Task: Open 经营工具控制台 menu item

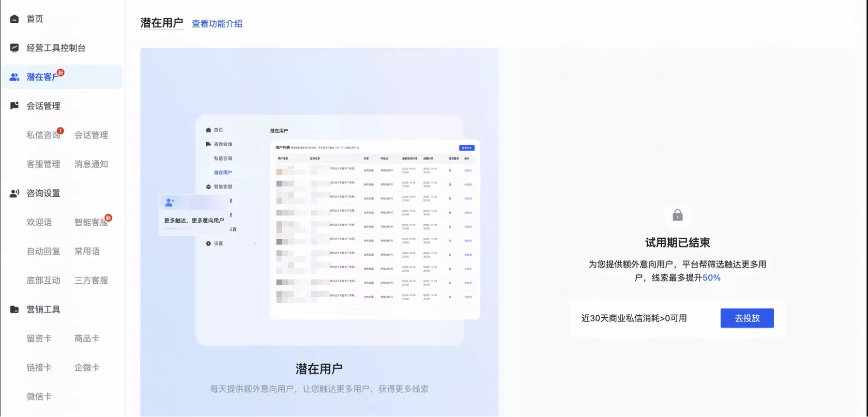Action: pyautogui.click(x=56, y=48)
